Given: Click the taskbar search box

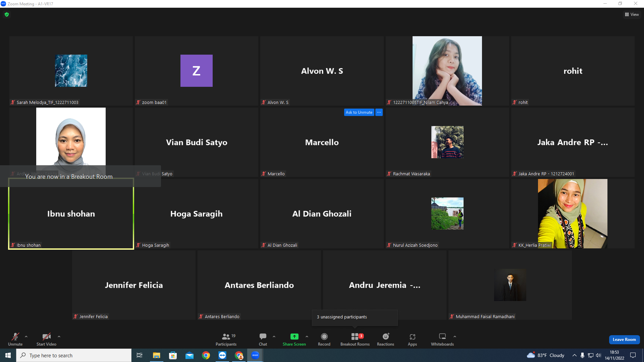Looking at the screenshot, I should (74, 355).
